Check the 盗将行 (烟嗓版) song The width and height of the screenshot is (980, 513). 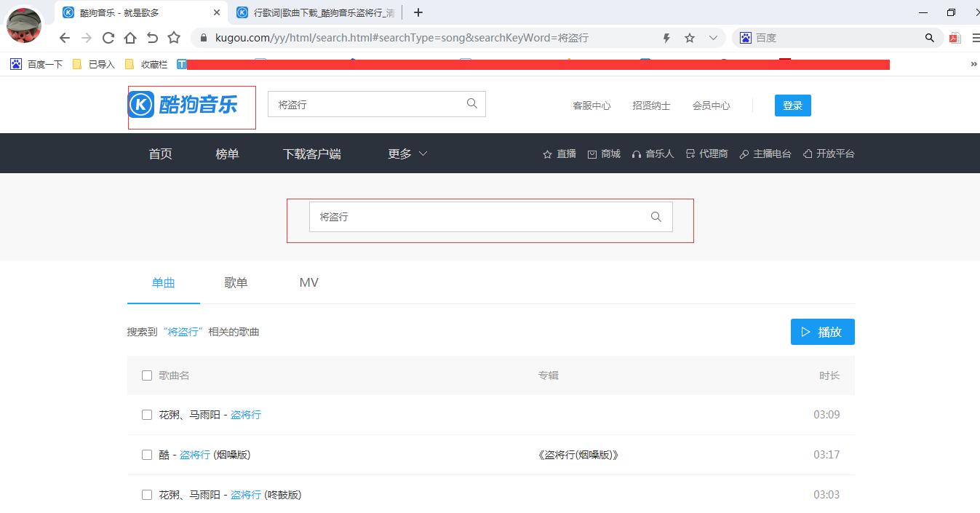(146, 454)
